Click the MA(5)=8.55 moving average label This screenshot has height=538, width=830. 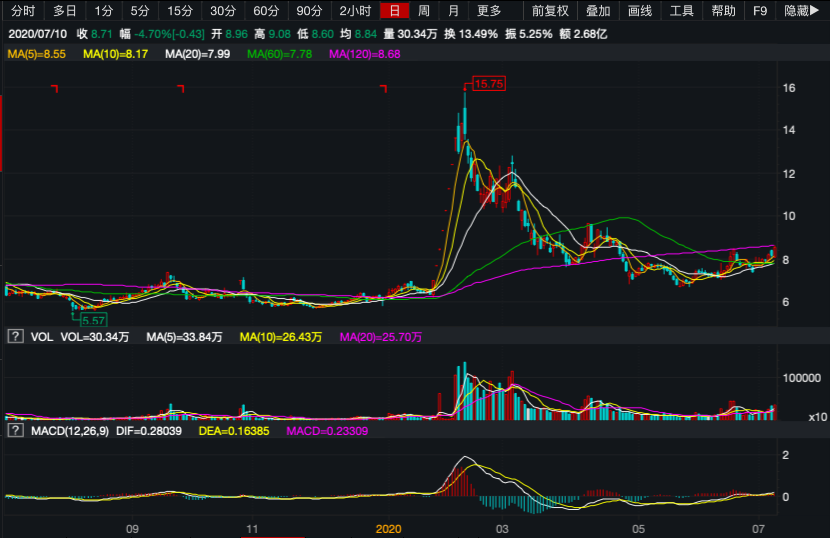(37, 54)
